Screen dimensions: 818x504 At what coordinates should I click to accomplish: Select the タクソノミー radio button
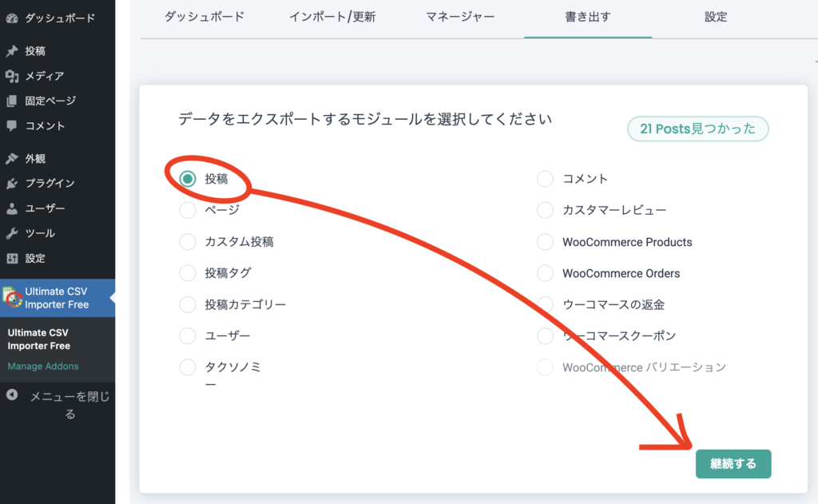(187, 367)
